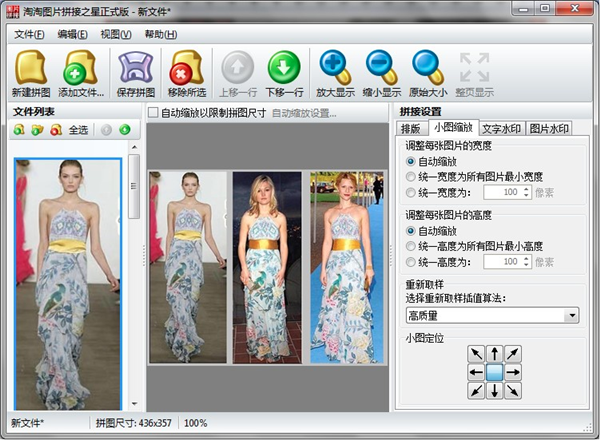Click the 添加文件 toolbar icon
The width and height of the screenshot is (600, 440).
(x=81, y=68)
